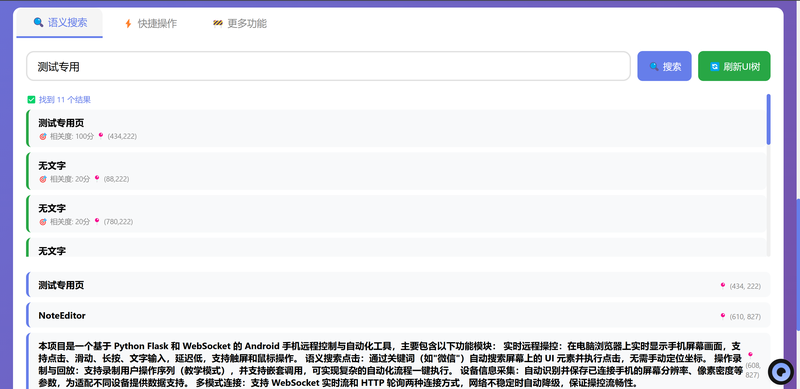Viewport: 800px width, 389px height.
Task: Click the page vertical scrollbar on right edge
Action: [x=797, y=265]
